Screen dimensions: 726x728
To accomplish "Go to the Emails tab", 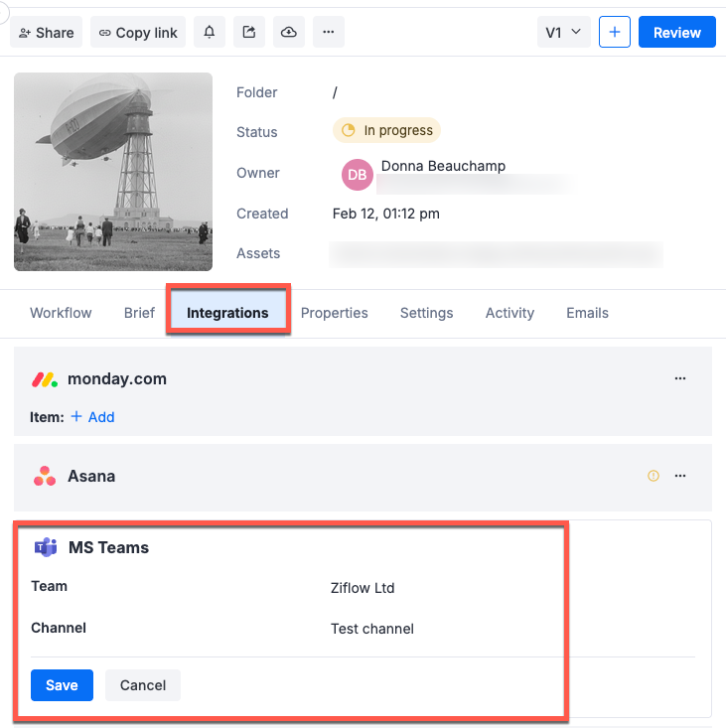I will coord(587,313).
